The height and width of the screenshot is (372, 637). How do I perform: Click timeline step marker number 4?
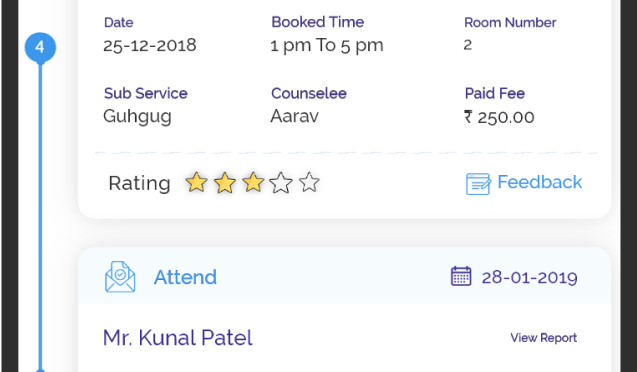pyautogui.click(x=40, y=48)
